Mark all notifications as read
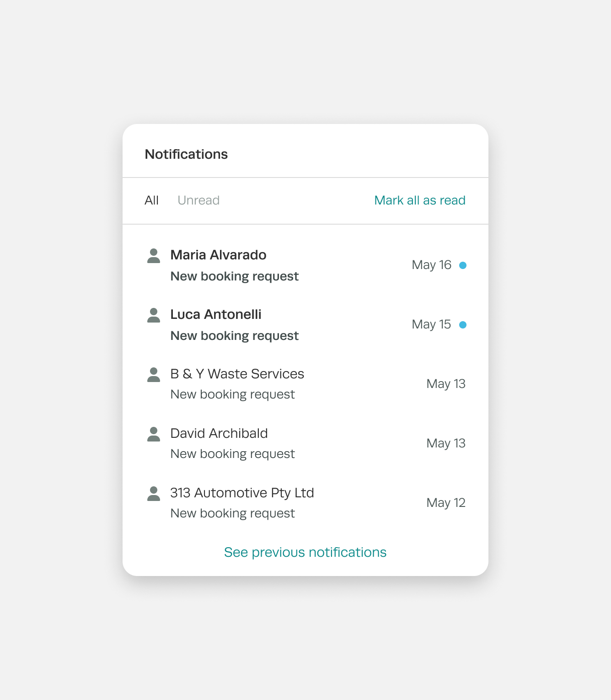 click(419, 200)
